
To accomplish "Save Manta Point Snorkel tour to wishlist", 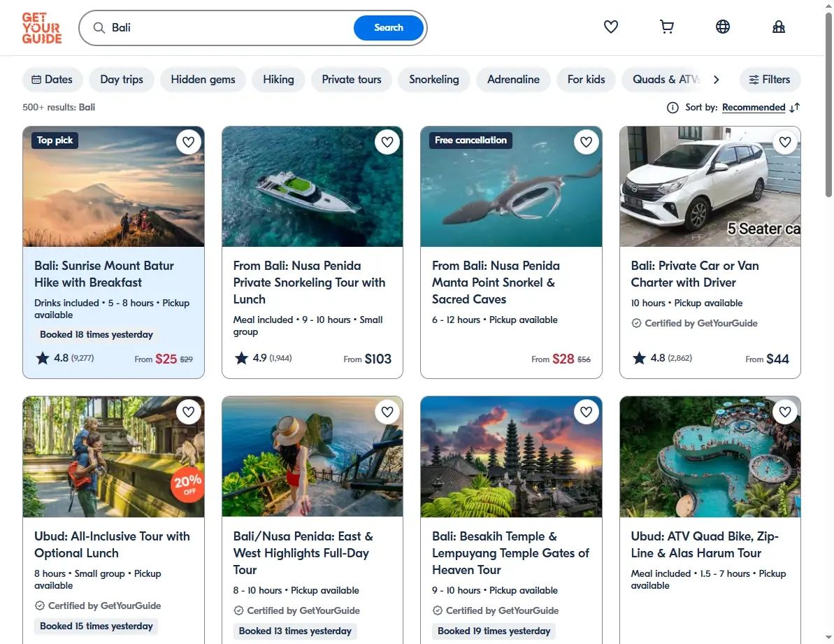I will [586, 142].
